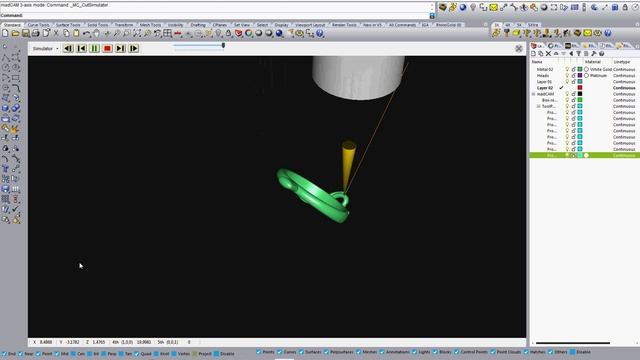Click the Layers panel Tools hammer icon
This screenshot has height=360, width=640.
point(593,53)
